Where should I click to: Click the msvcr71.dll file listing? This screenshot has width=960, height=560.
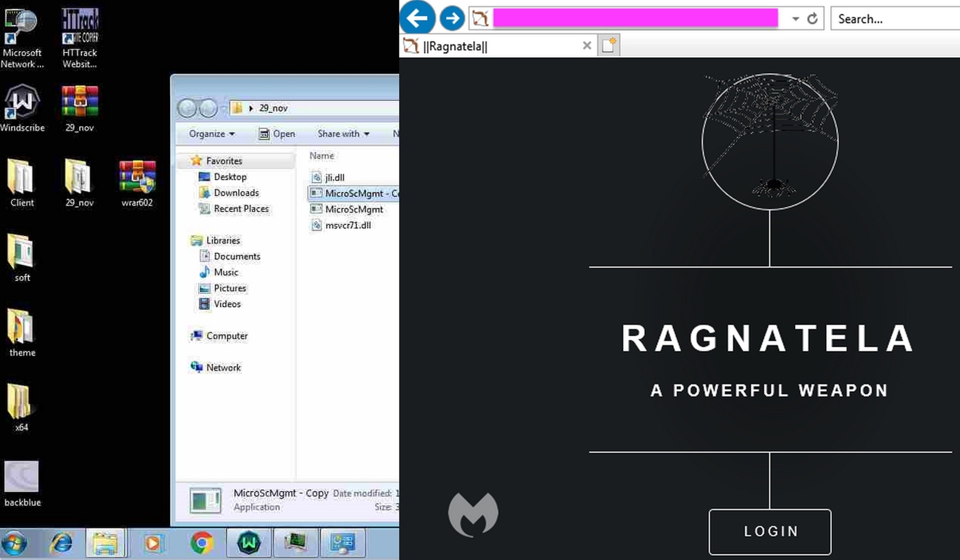coord(348,225)
